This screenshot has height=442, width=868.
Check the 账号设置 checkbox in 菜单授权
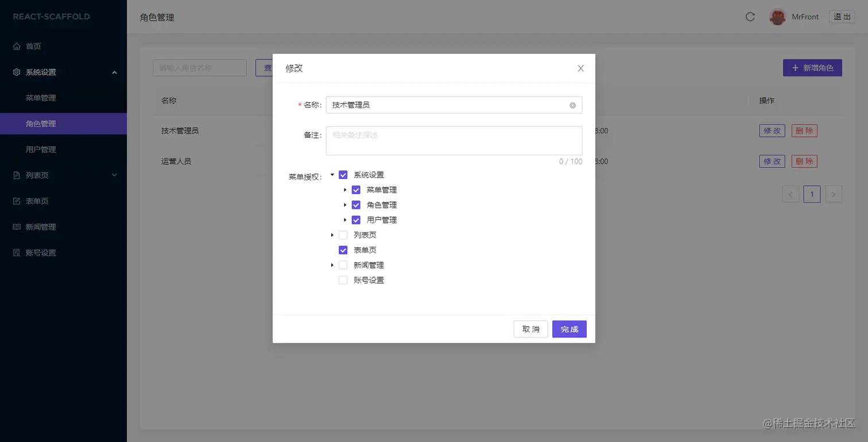coord(342,280)
